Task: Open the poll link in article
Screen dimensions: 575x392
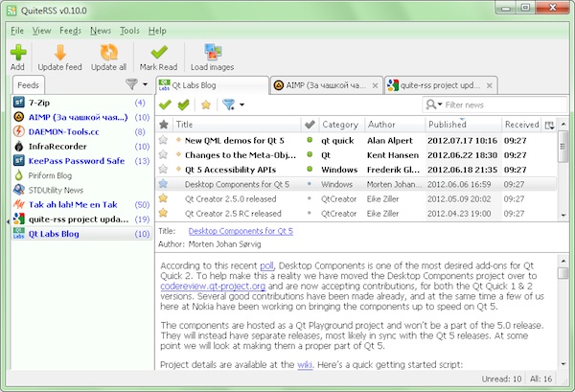Action: (x=266, y=265)
